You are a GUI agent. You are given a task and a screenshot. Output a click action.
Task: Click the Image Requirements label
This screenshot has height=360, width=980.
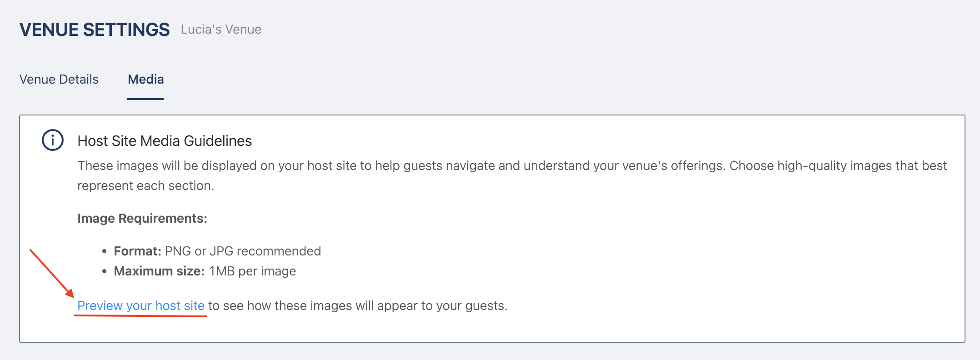tap(142, 218)
